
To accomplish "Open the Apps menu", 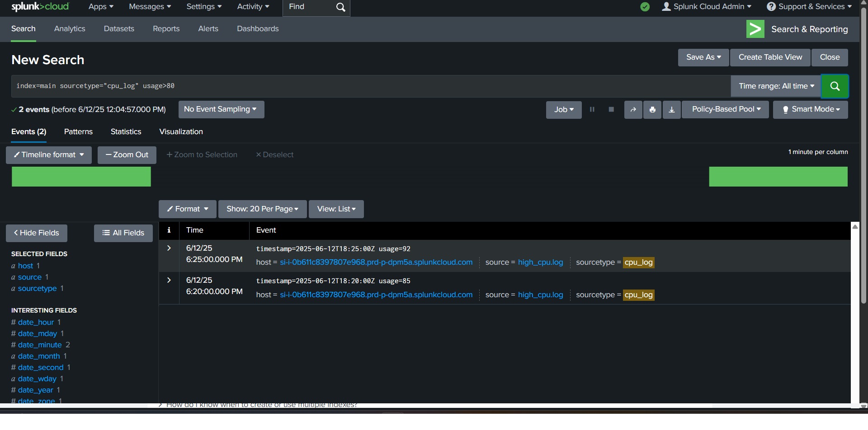I will (101, 7).
